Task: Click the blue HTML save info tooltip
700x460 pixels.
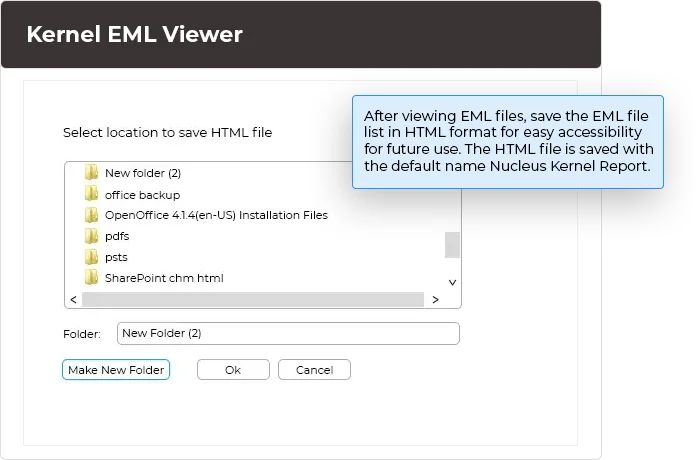Action: coord(508,142)
